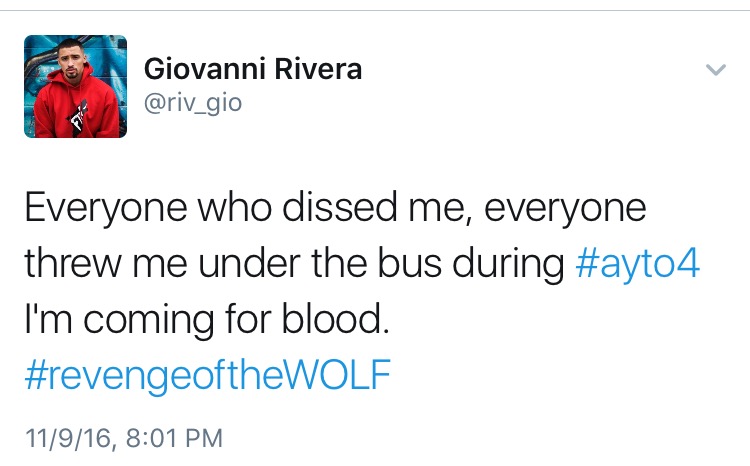Image resolution: width=750 pixels, height=466 pixels.
Task: Click the logo on the red hoodie
Action: tap(79, 116)
